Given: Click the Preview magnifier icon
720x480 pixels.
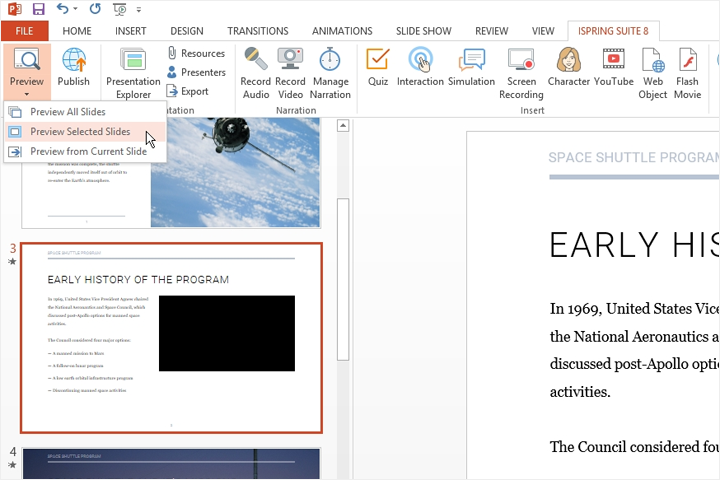Looking at the screenshot, I should [27, 60].
